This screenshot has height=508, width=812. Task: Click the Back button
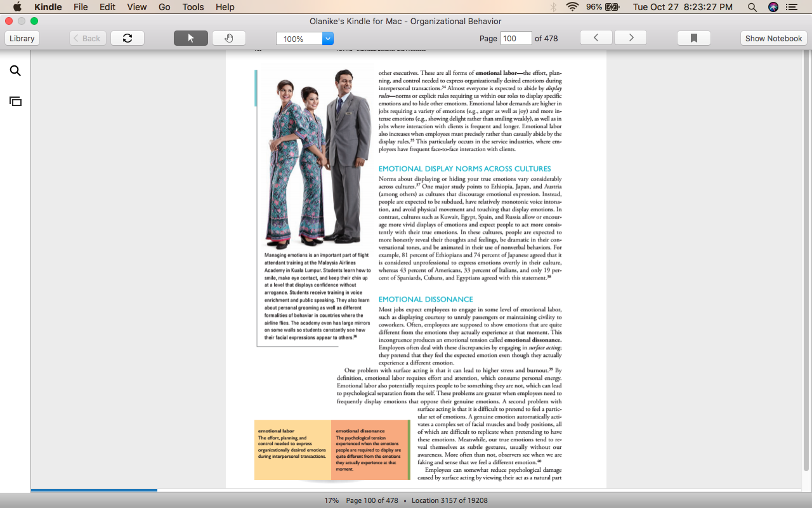pos(88,38)
